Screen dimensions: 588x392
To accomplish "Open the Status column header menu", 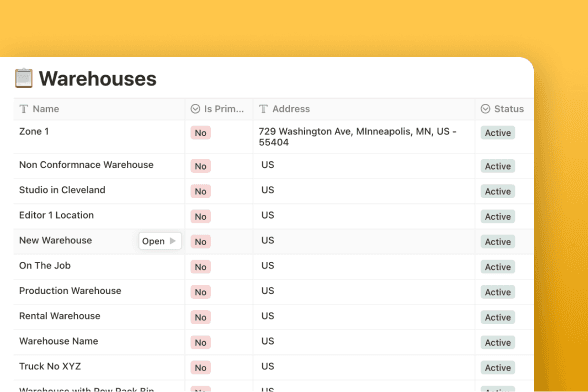I will 504,109.
